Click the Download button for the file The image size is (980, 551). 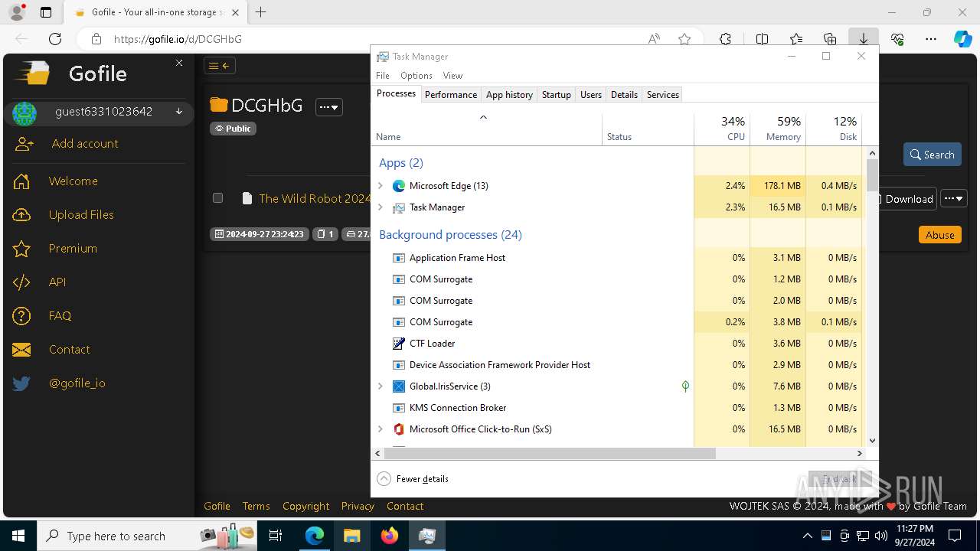coord(907,198)
